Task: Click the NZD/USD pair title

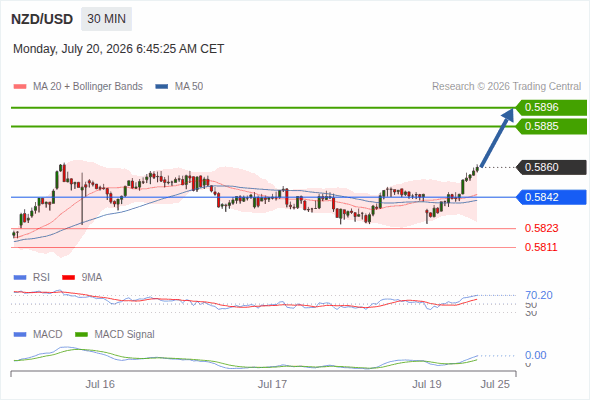Action: click(x=42, y=19)
